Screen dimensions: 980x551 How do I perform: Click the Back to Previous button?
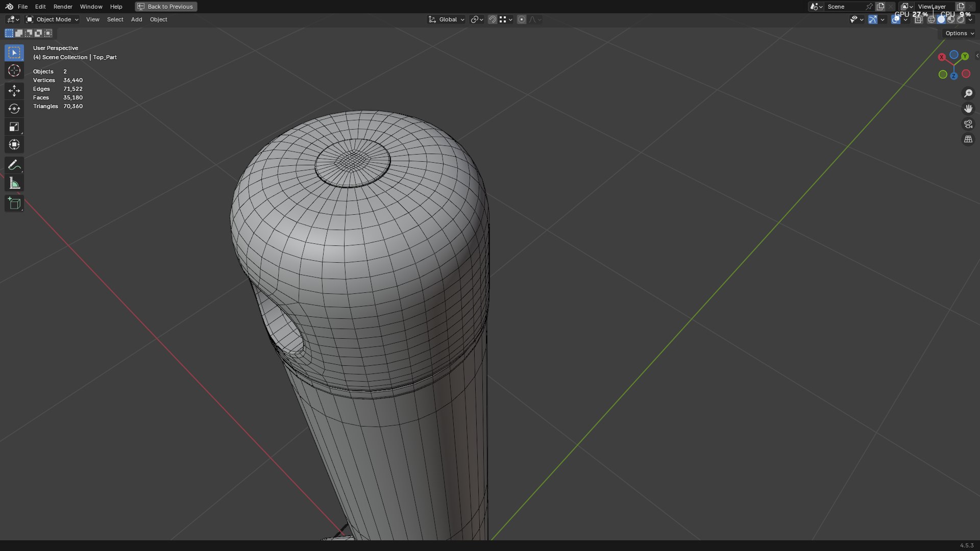click(166, 7)
